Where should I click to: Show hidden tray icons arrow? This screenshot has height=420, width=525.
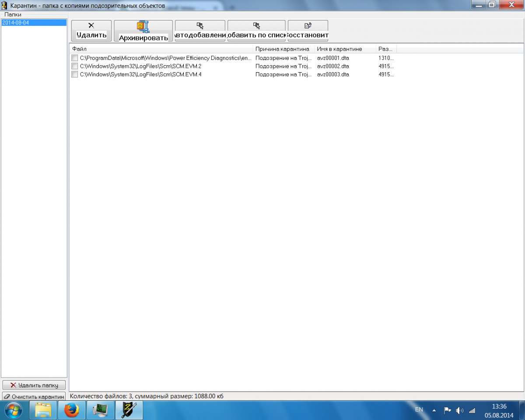tap(434, 410)
